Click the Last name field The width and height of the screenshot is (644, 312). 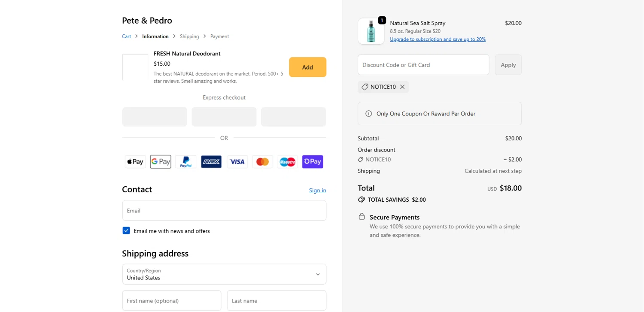coord(276,301)
